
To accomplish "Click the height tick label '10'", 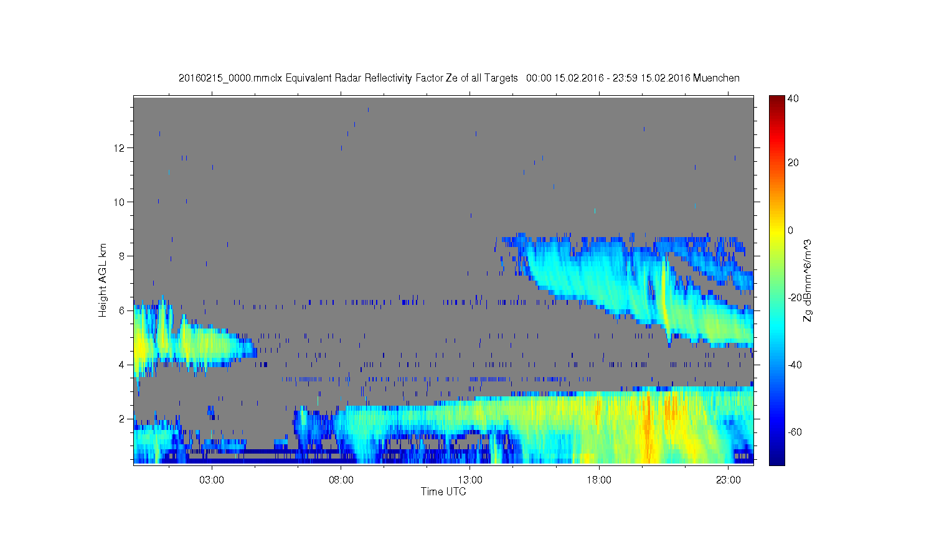I will tap(120, 202).
